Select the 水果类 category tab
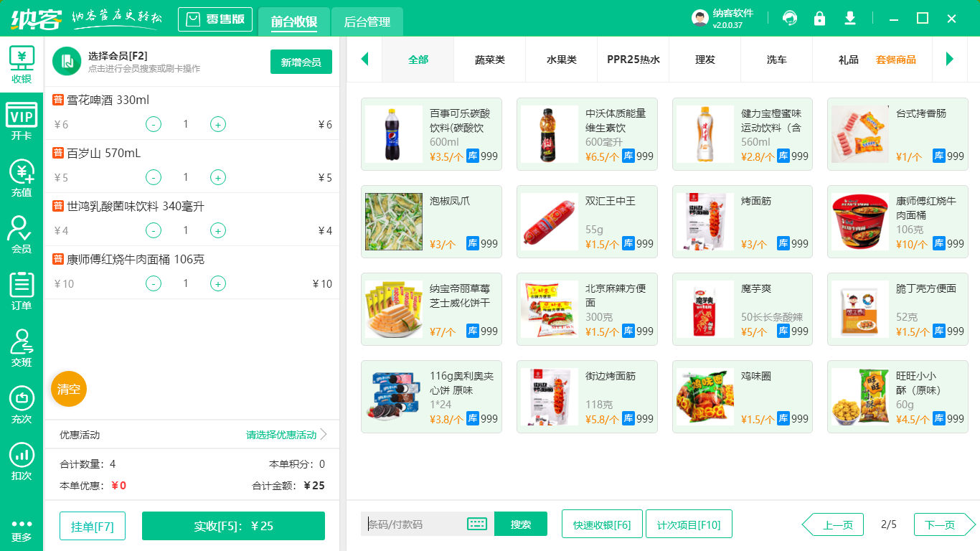Image resolution: width=980 pixels, height=551 pixels. 562,60
